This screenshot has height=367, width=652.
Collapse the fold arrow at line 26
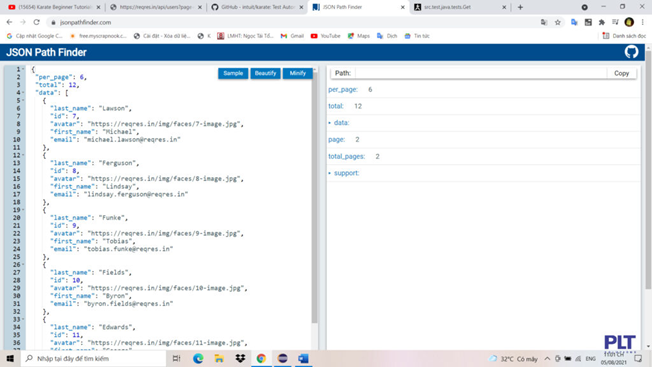click(x=23, y=264)
